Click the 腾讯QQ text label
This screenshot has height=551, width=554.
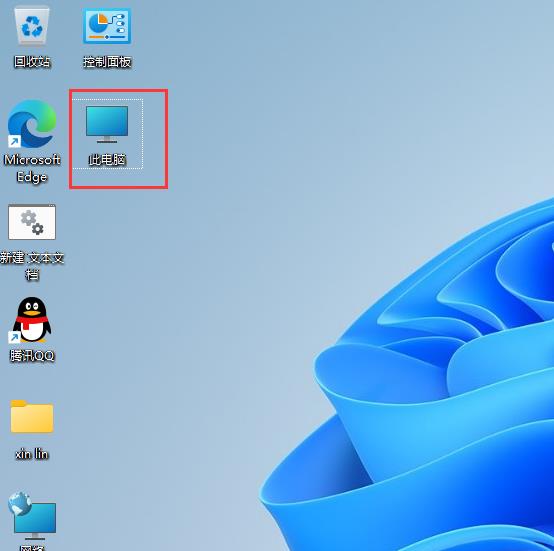pos(32,356)
